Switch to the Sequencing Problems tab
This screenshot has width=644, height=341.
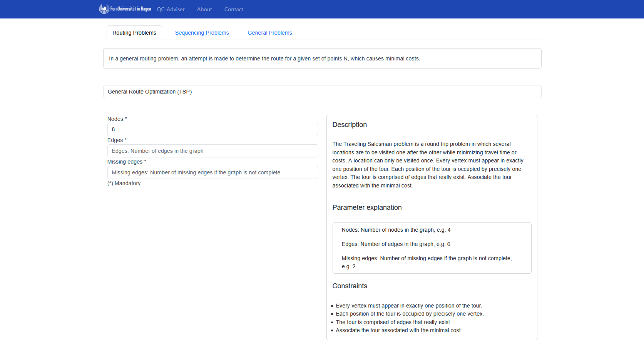click(x=202, y=33)
